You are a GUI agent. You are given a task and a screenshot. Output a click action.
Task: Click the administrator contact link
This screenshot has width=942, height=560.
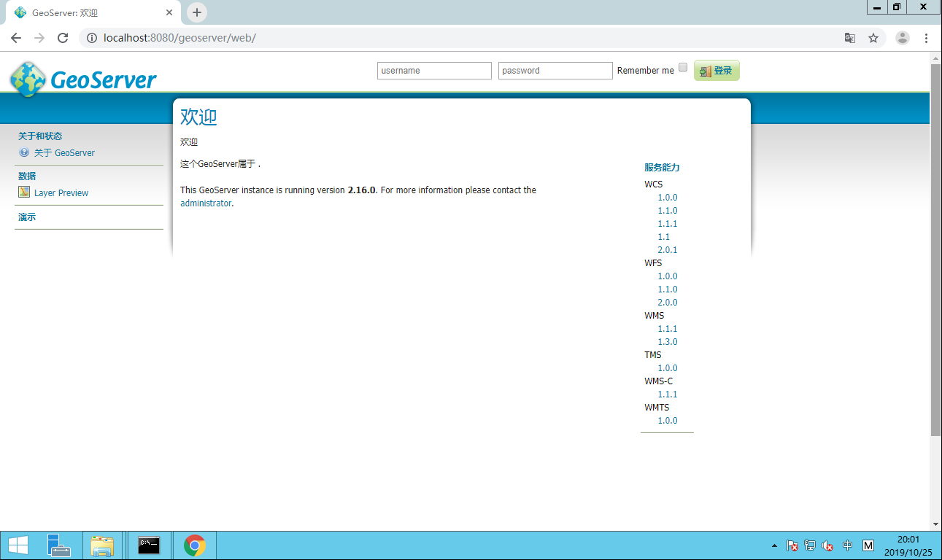(x=206, y=203)
